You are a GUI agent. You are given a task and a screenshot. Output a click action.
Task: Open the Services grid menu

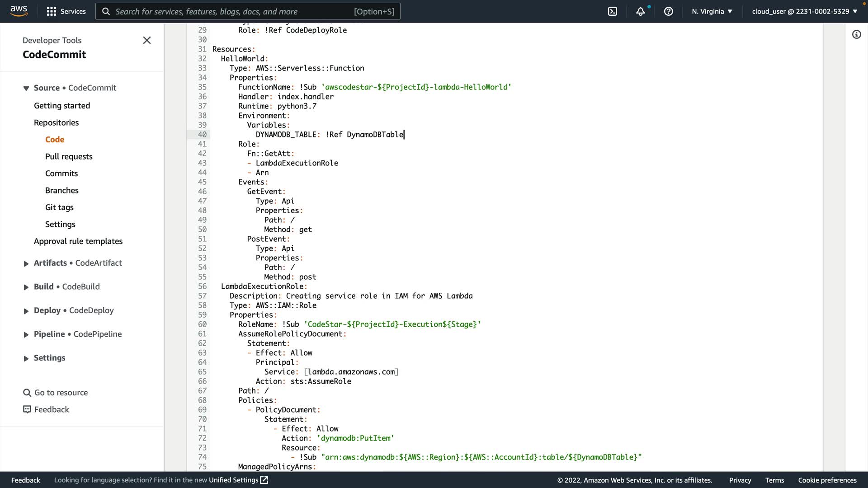[x=52, y=11]
